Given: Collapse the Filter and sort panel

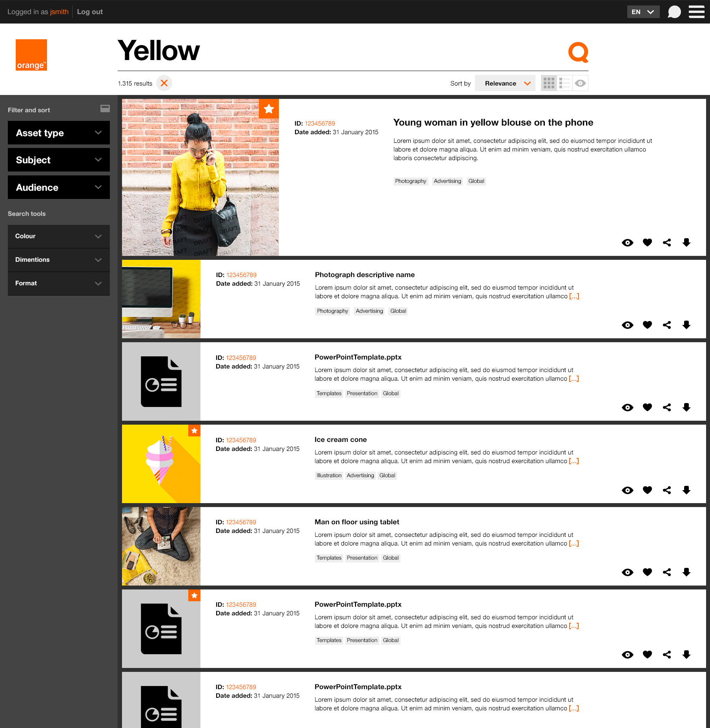Looking at the screenshot, I should [x=105, y=109].
